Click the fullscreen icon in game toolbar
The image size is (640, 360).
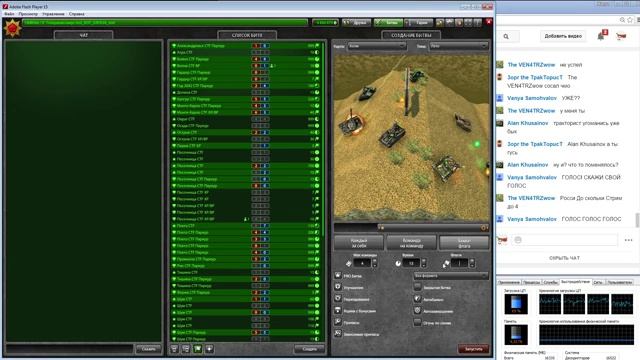tap(468, 22)
